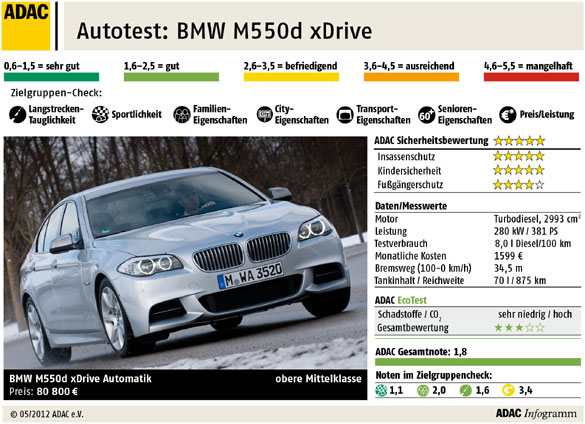Image resolution: width=585 pixels, height=424 pixels.
Task: Click the 'obere Mittelklasse' caption text
Action: pos(318,378)
